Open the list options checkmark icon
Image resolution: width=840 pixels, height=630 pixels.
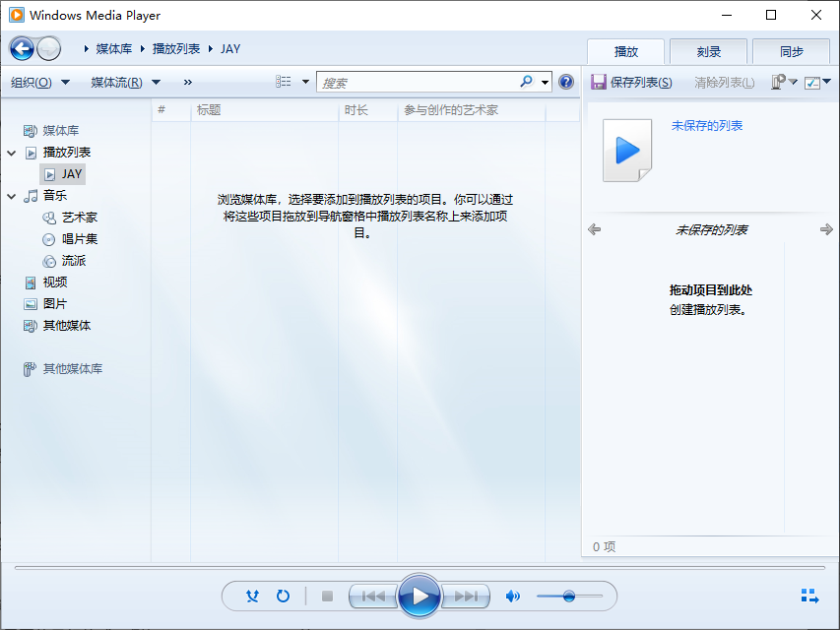(x=817, y=82)
